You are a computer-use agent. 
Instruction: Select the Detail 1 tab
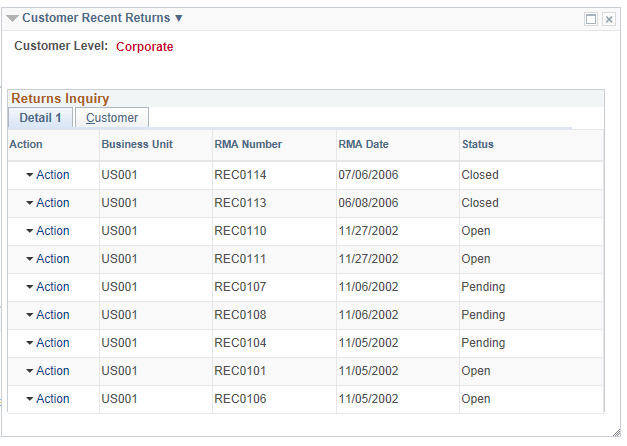tap(40, 118)
